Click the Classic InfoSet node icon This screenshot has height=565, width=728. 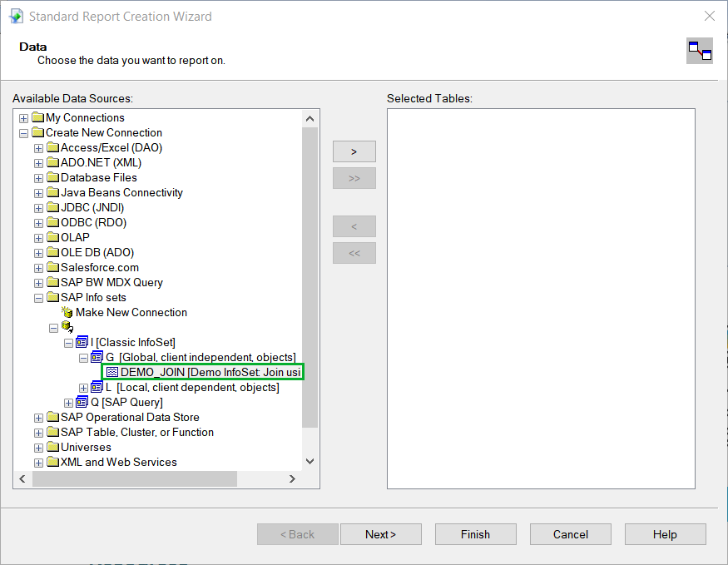point(82,342)
